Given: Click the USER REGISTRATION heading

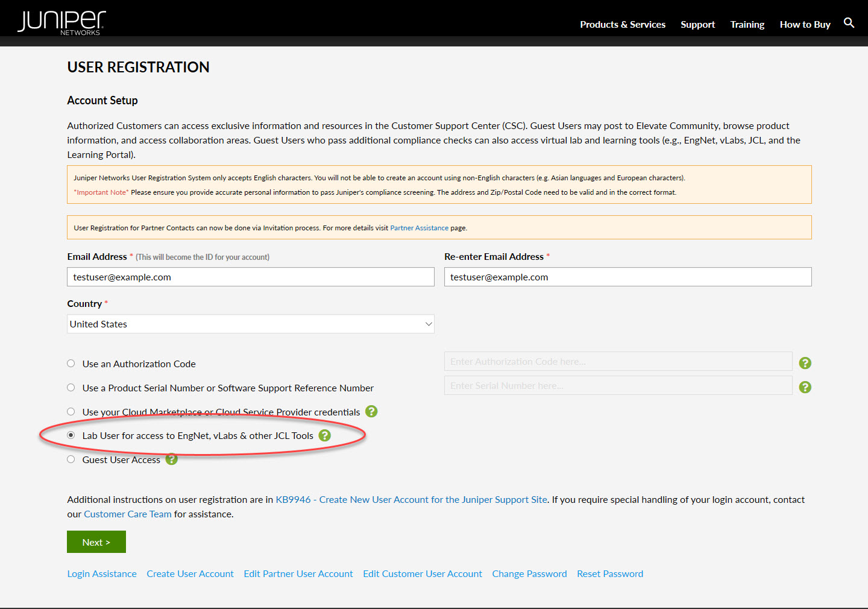Looking at the screenshot, I should (x=138, y=67).
